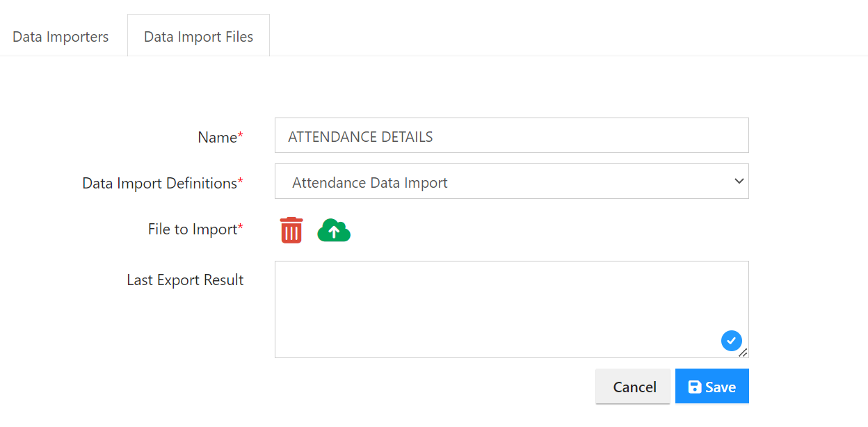Switch to the Data Importers tab
Screen dimensions: 868x427
[61, 36]
